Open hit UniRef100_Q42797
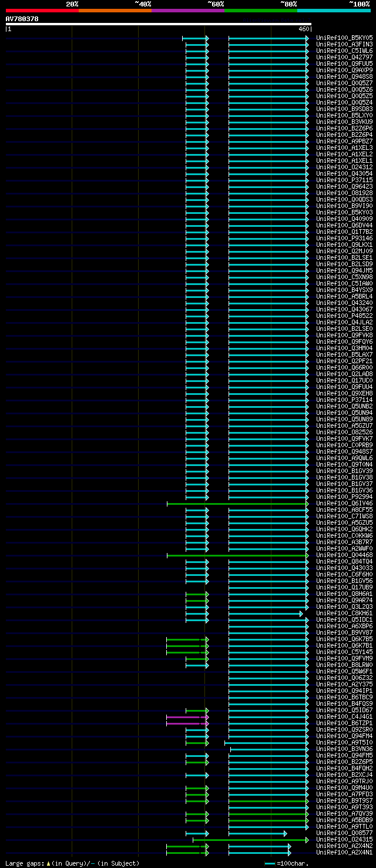This screenshot has width=376, height=868. [x=344, y=57]
